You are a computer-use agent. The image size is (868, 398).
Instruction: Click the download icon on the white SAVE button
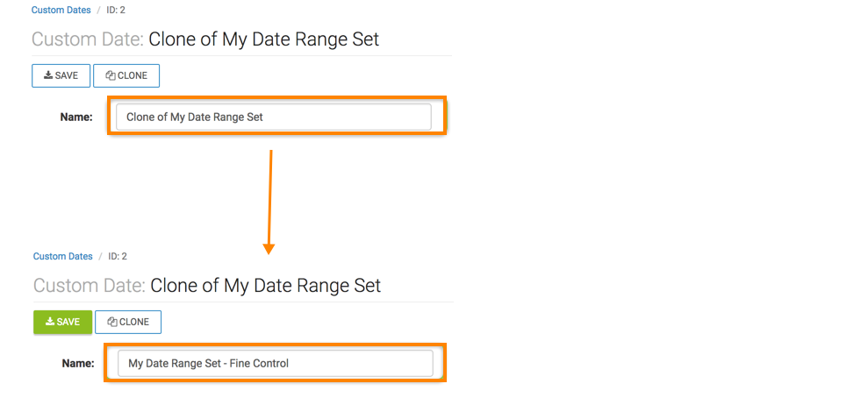[x=48, y=75]
